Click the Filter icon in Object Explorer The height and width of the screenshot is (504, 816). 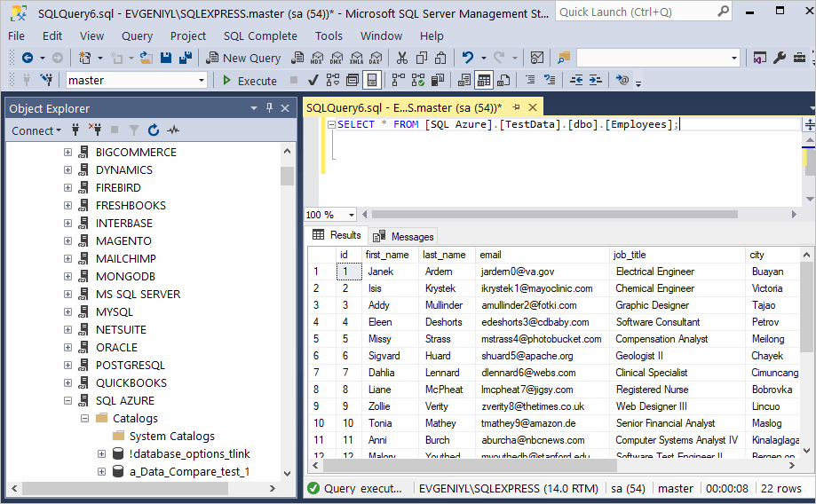[134, 130]
